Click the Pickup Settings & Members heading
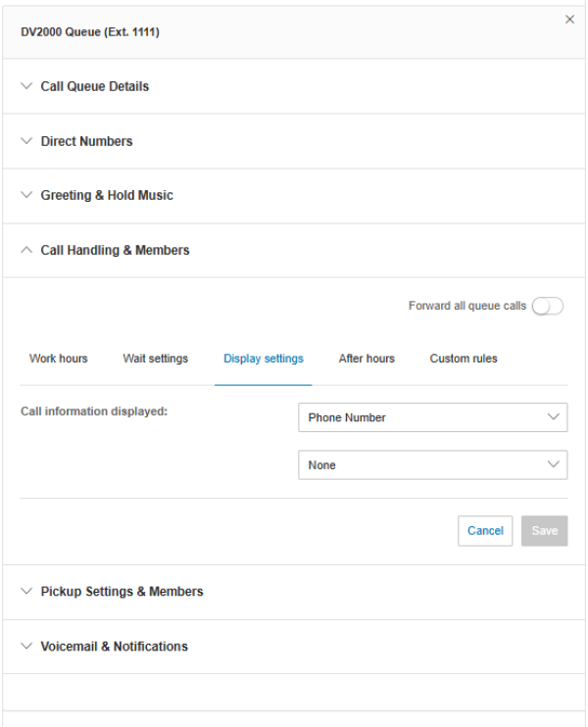The image size is (588, 727). pos(122,592)
